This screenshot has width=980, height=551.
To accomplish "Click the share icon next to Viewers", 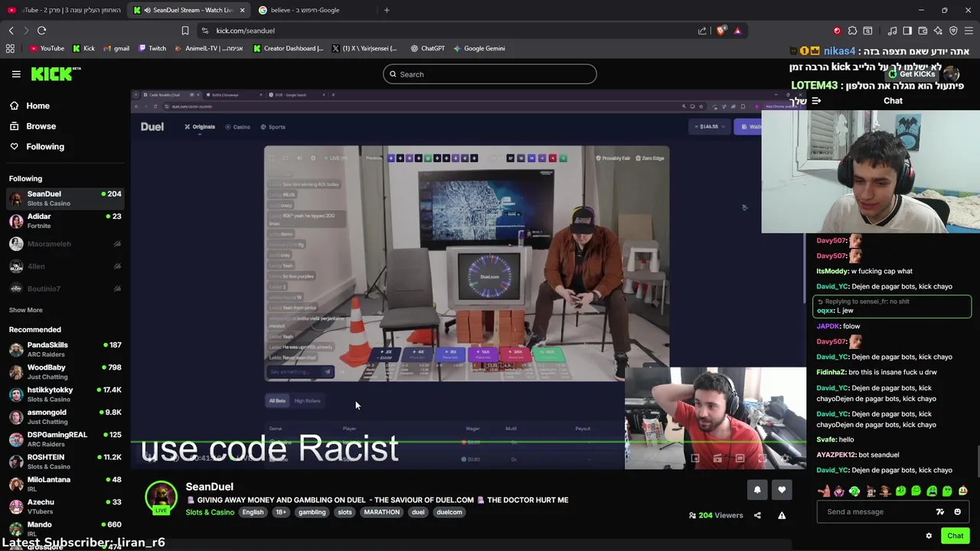I will coord(757,515).
